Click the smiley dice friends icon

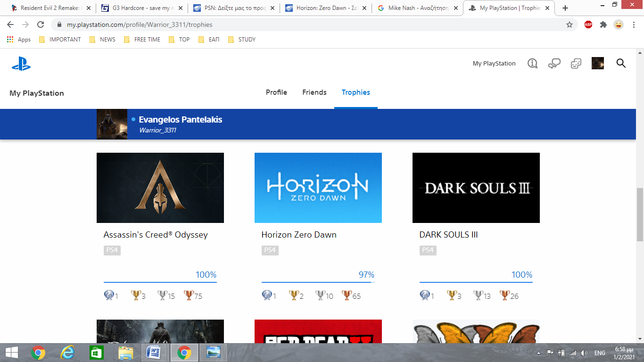tap(576, 64)
